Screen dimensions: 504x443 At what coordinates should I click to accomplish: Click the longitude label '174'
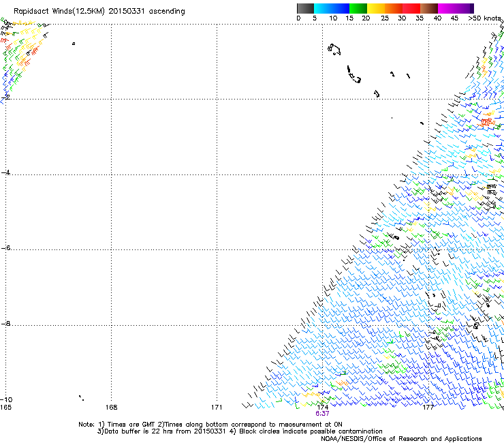323,408
